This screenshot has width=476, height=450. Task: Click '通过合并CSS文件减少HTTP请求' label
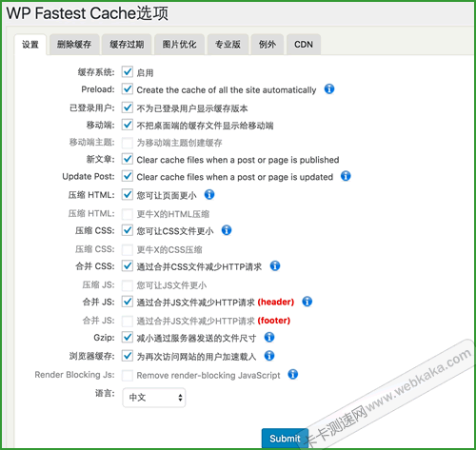click(199, 267)
